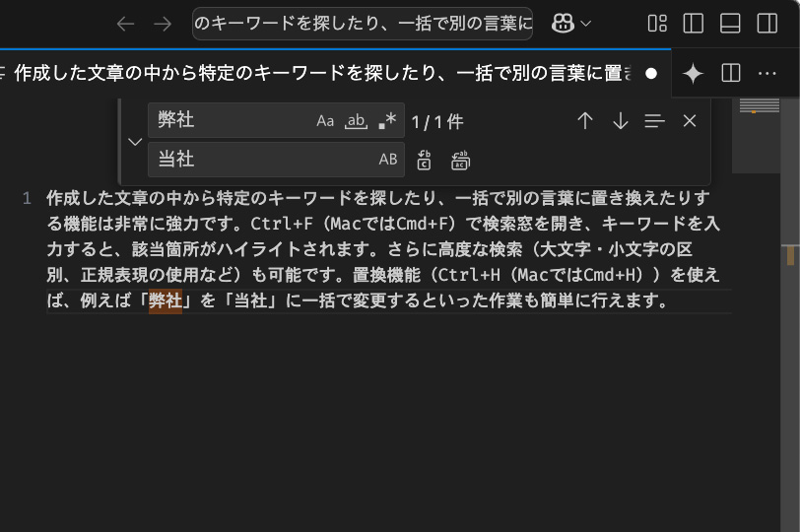The width and height of the screenshot is (800, 532).
Task: Click the sparkle AI actions icon
Action: coord(693,74)
